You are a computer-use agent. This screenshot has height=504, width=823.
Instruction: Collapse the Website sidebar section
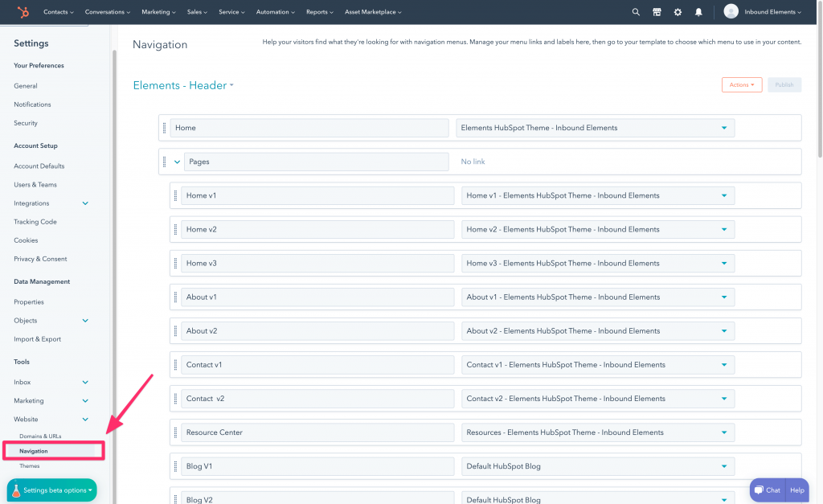coord(85,420)
